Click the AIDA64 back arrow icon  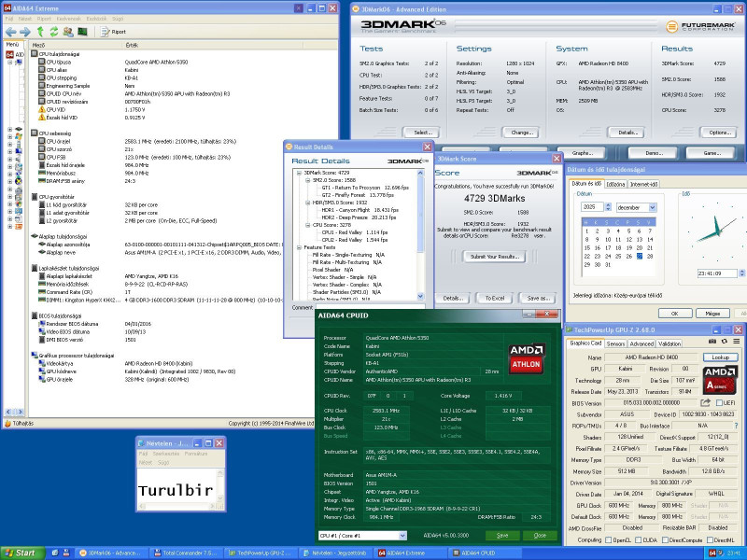(x=10, y=32)
